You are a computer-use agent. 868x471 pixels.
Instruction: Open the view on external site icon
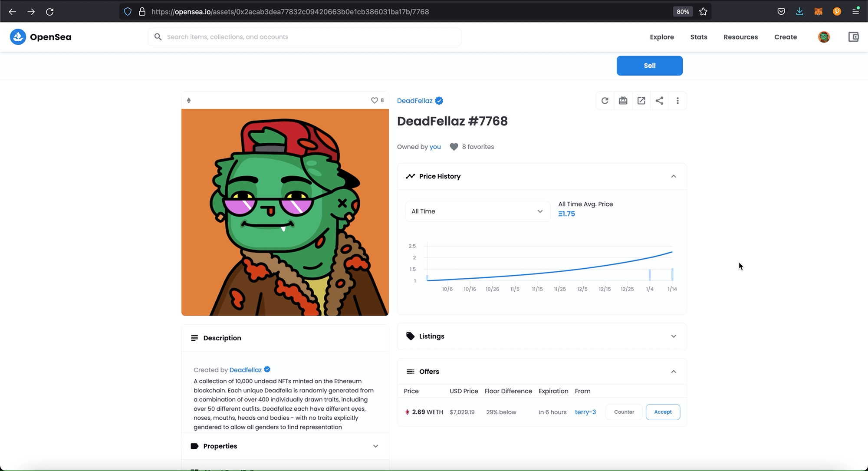(x=641, y=101)
